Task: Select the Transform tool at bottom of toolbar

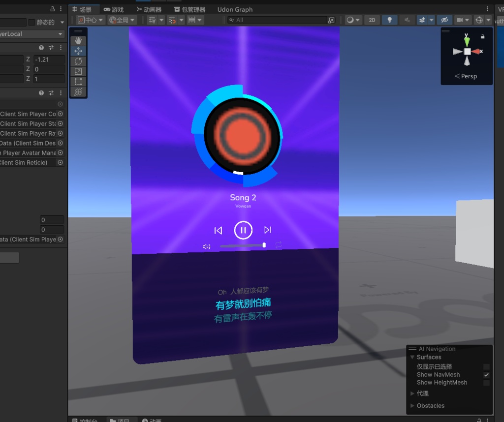Action: coord(78,92)
